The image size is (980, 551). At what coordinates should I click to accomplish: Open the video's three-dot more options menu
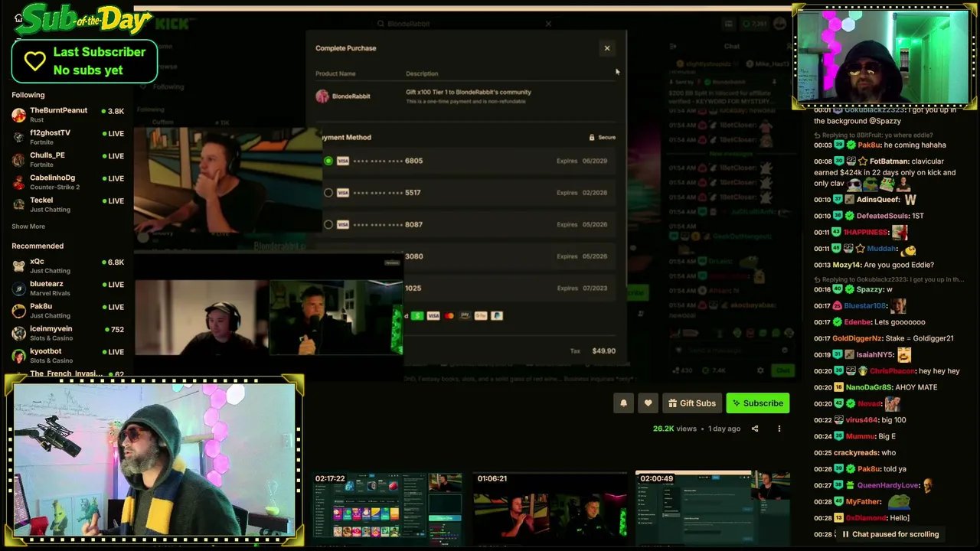pos(779,429)
